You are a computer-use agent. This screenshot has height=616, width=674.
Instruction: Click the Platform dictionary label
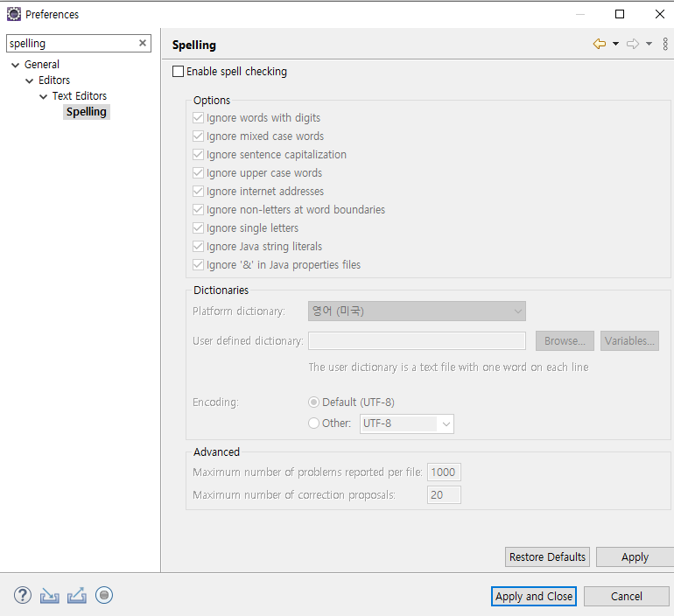pyautogui.click(x=239, y=311)
